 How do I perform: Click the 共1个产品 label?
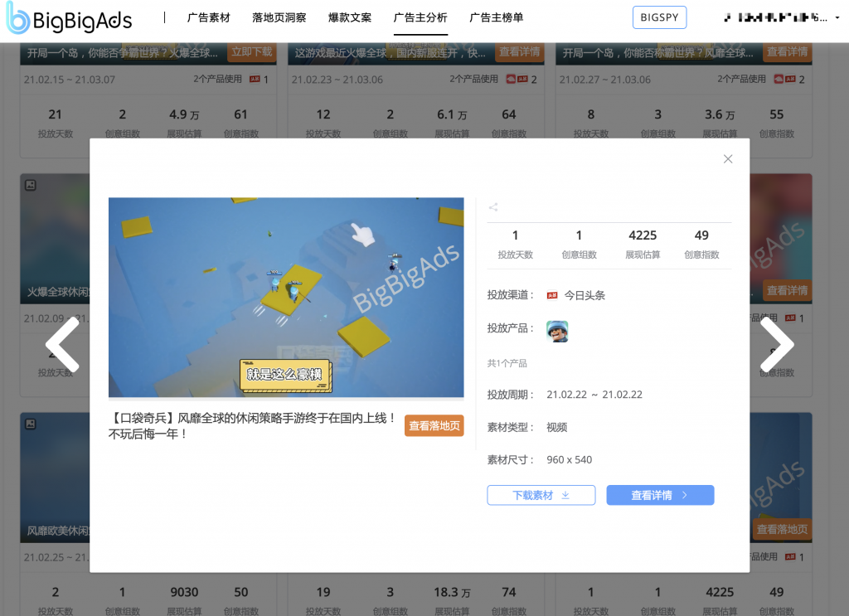507,363
